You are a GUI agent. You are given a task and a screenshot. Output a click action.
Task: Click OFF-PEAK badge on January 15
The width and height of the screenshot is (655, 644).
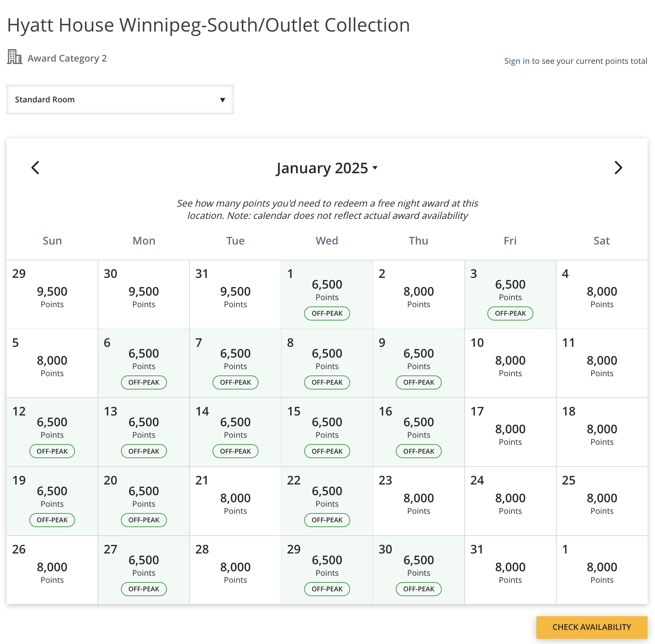[327, 451]
